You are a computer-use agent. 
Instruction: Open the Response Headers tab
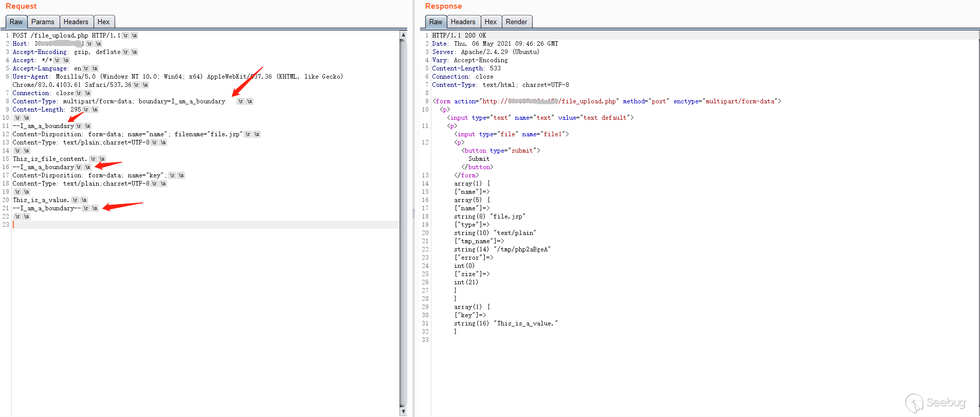coord(463,22)
